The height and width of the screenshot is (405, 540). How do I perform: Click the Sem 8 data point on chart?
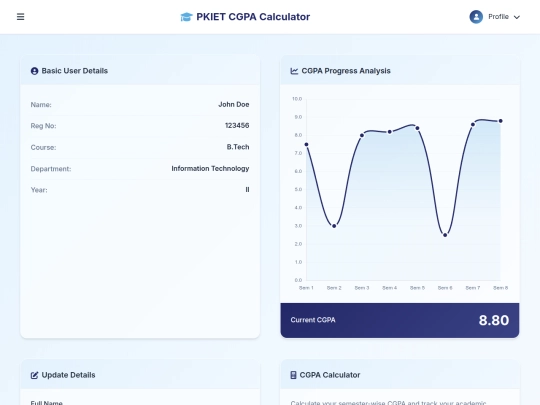[x=501, y=121]
